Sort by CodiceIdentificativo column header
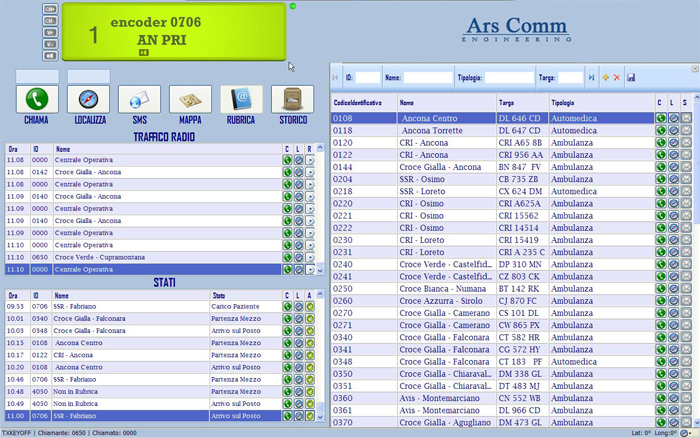The height and width of the screenshot is (438, 700). coord(364,103)
